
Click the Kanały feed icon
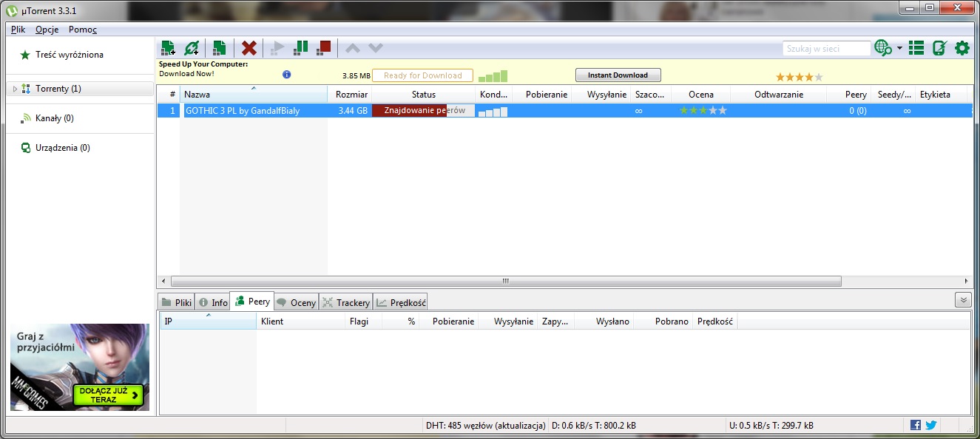tap(26, 118)
